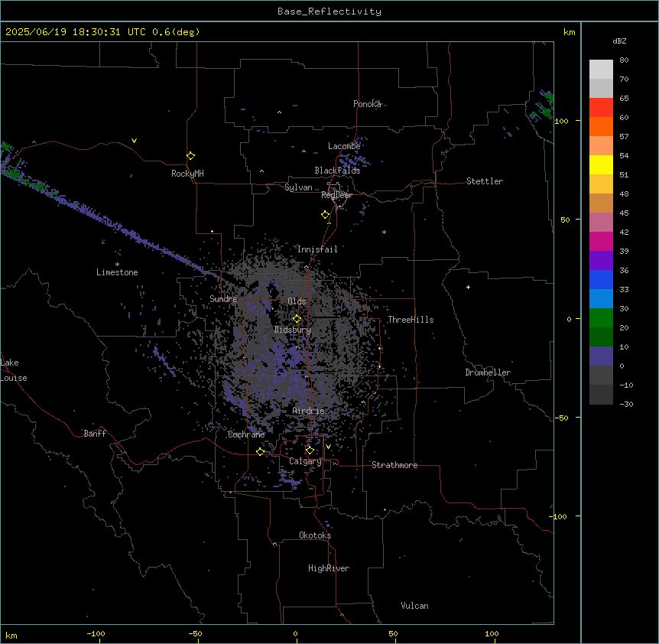Click the Didsbury town label
Viewport: 659px width, 644px height.
pos(293,330)
